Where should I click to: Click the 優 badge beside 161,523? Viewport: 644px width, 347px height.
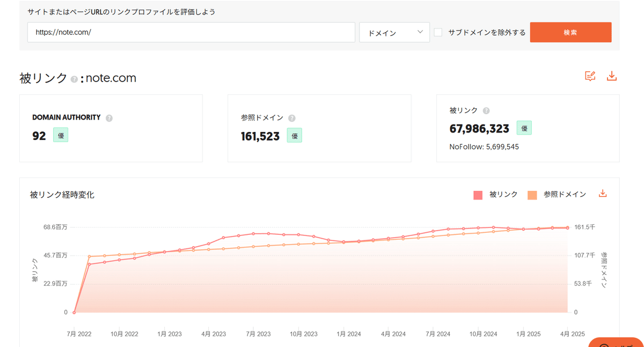tap(294, 136)
